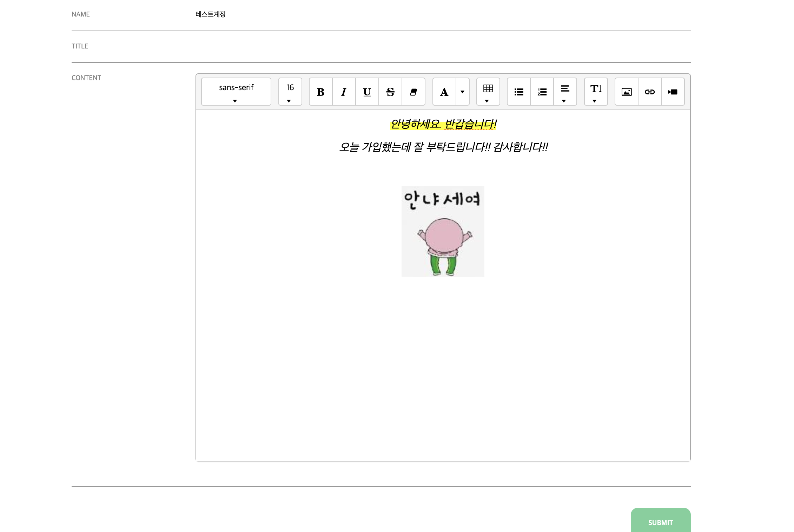Open the font family dropdown
This screenshot has height=532, width=794.
[x=236, y=92]
